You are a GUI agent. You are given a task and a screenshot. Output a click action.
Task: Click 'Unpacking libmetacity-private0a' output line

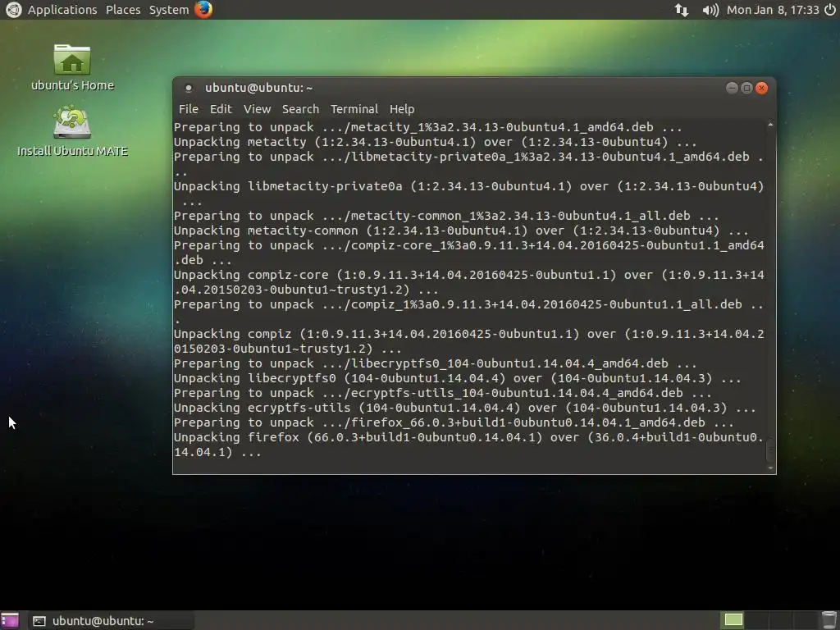pos(468,194)
